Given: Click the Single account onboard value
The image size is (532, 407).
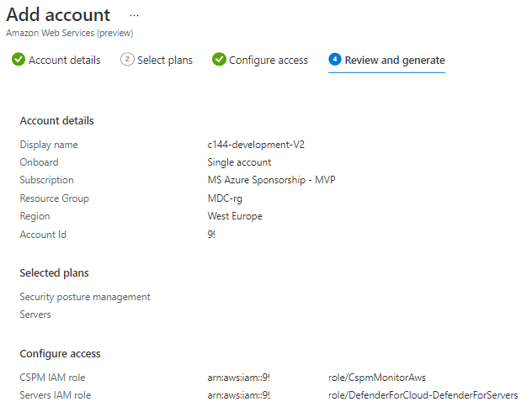Looking at the screenshot, I should click(x=239, y=162).
